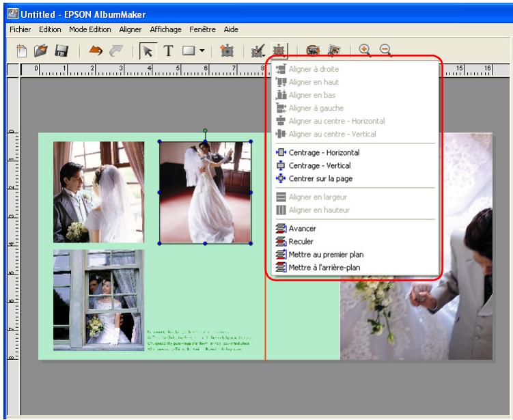Select the arrow pointer tool
Screen dimensions: 513x420
(148, 51)
